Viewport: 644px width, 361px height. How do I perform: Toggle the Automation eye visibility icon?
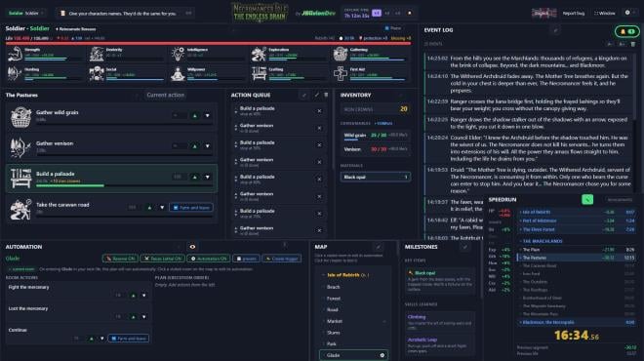192,247
